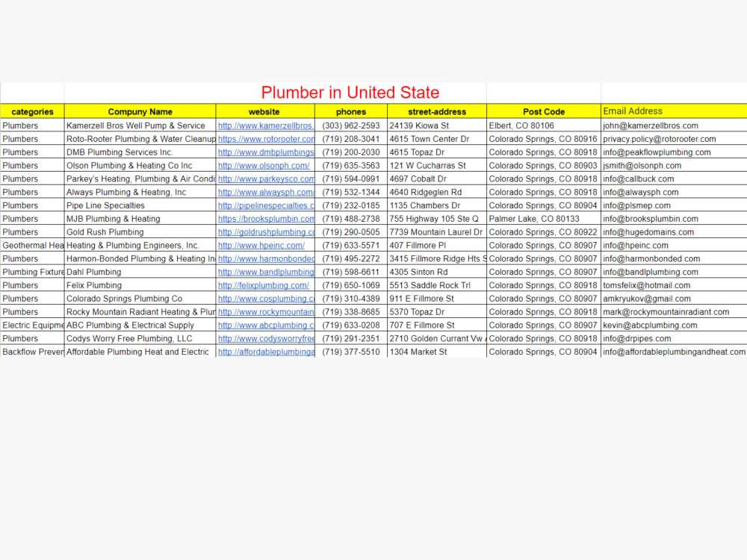Select the 'Plumber in United State' title
747x560 pixels.
(x=350, y=93)
